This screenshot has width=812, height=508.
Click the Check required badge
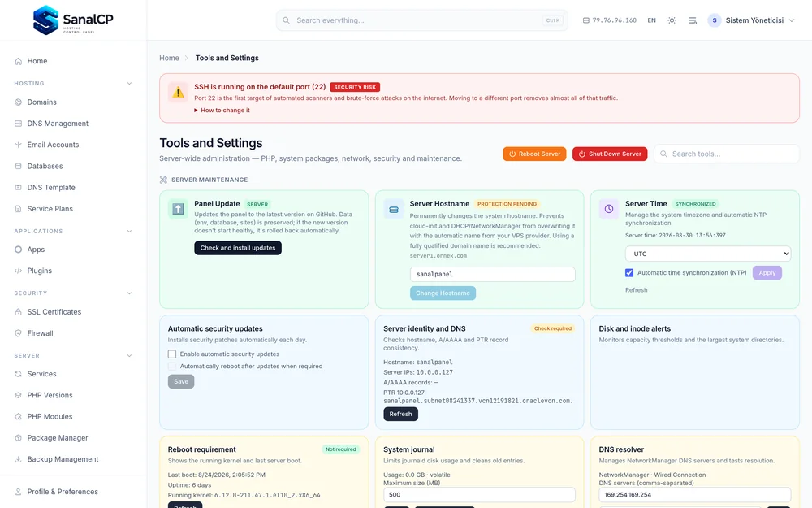pyautogui.click(x=552, y=328)
